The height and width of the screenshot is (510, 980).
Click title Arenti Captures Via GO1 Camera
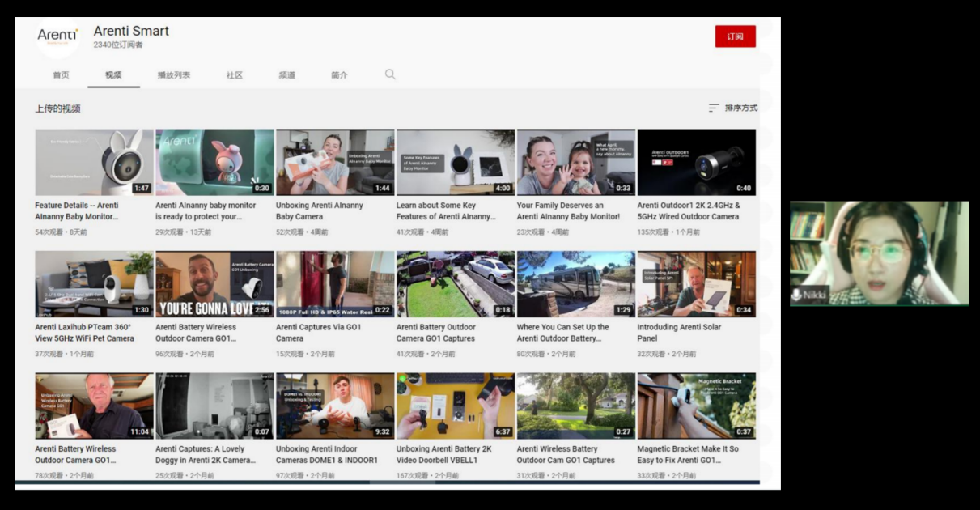pos(319,333)
